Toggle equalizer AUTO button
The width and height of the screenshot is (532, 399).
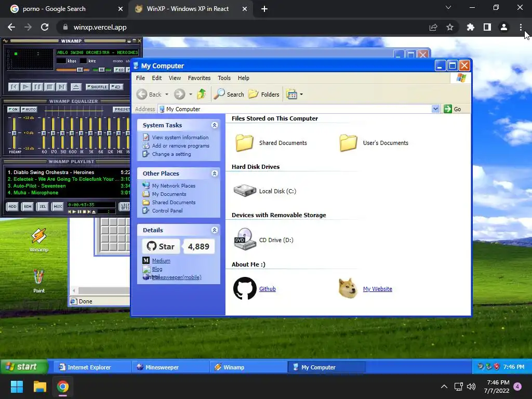(x=29, y=109)
